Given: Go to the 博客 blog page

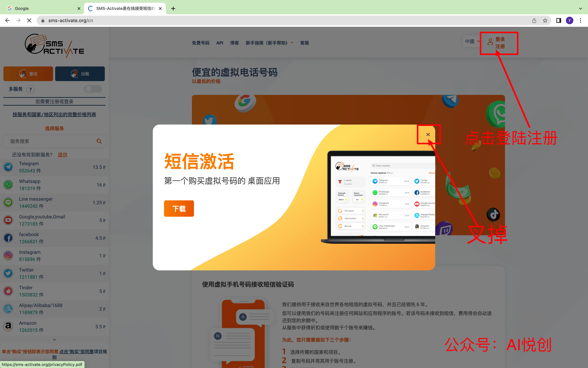Looking at the screenshot, I should (x=234, y=43).
